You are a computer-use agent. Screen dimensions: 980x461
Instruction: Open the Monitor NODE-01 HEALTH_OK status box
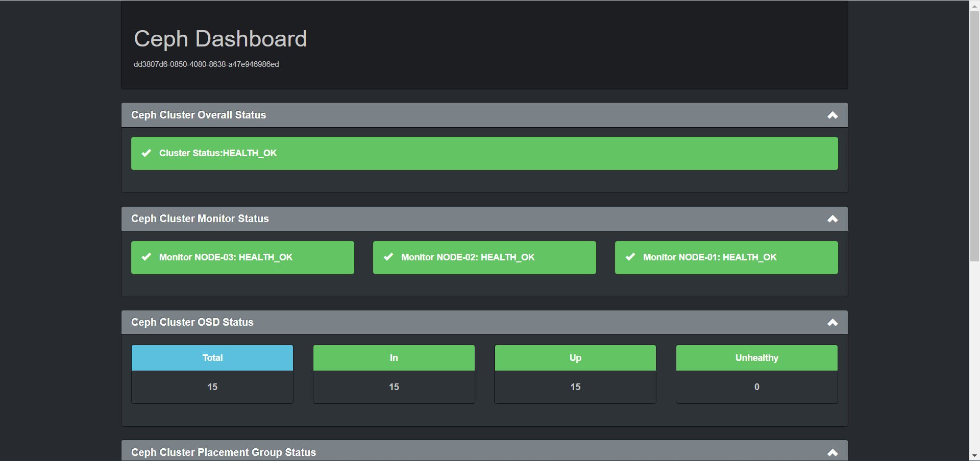726,257
